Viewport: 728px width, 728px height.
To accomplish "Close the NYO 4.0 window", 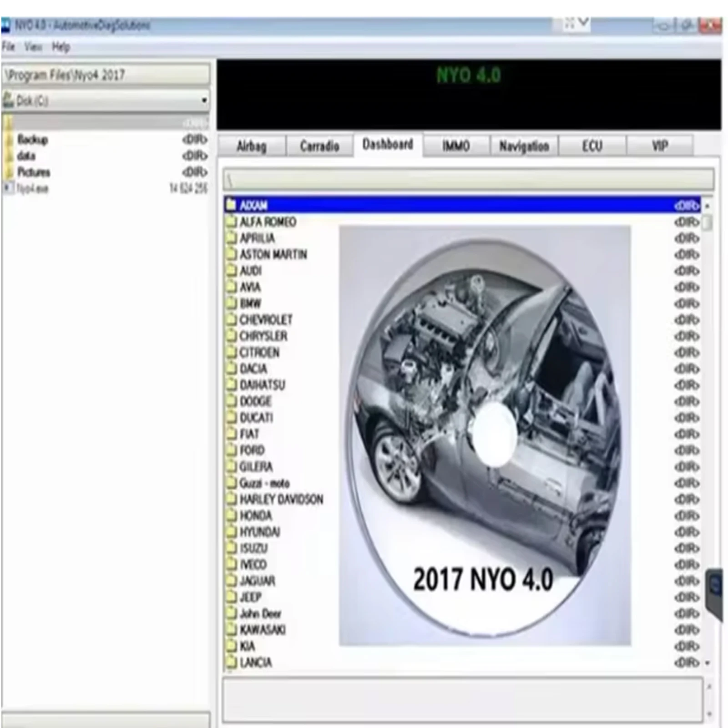I will click(710, 25).
